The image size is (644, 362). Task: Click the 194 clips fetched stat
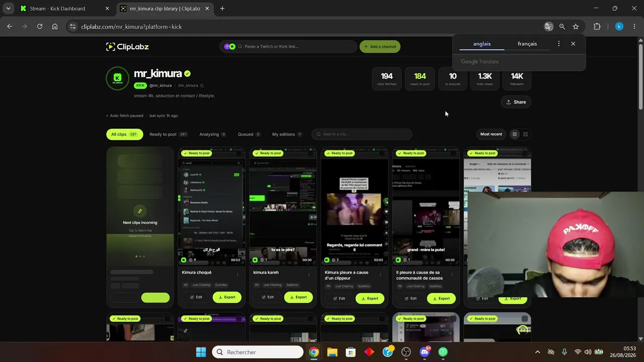pos(386,79)
